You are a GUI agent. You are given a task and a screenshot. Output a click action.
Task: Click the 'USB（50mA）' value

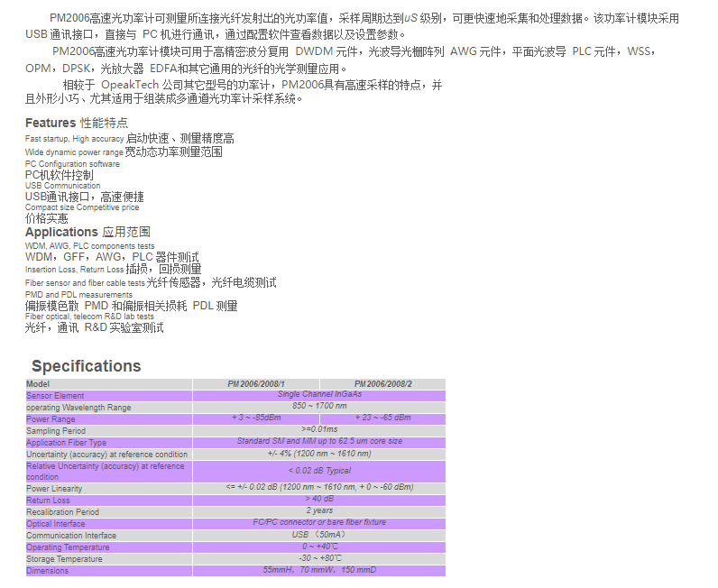click(319, 535)
